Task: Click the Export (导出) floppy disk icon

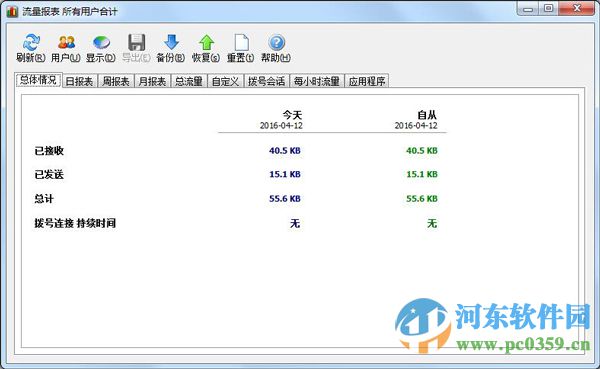Action: 136,42
